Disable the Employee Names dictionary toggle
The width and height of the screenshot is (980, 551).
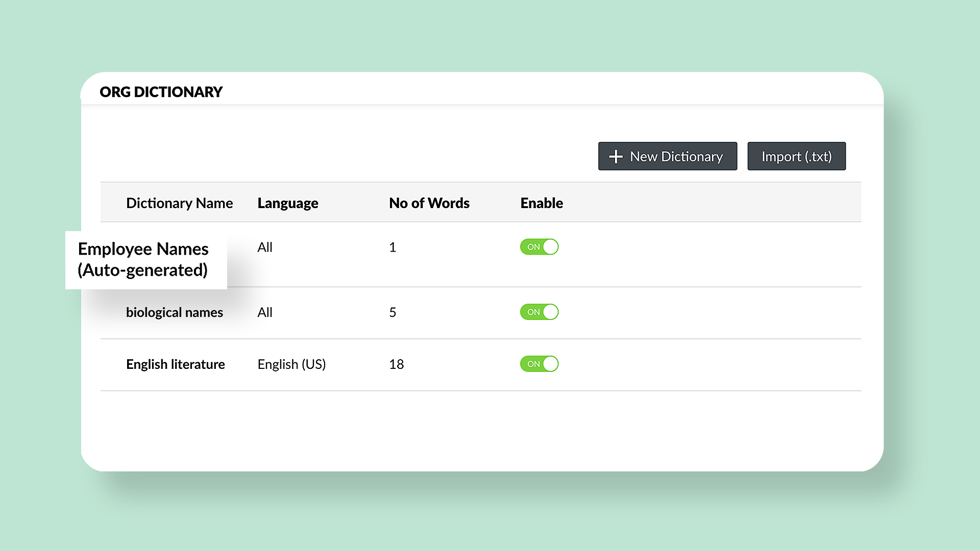[x=539, y=247]
